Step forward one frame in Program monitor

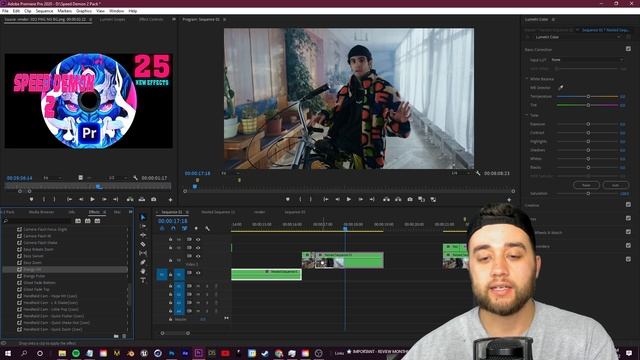pos(360,199)
